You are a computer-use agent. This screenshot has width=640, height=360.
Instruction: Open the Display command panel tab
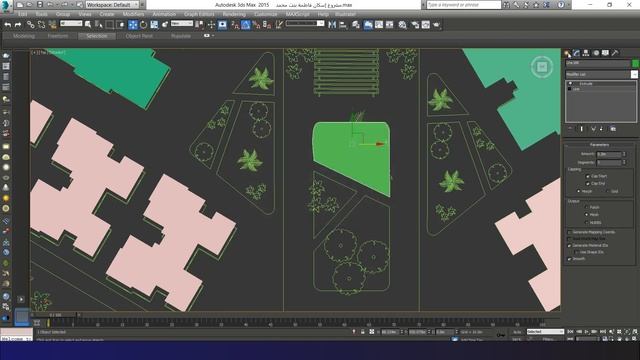605,53
